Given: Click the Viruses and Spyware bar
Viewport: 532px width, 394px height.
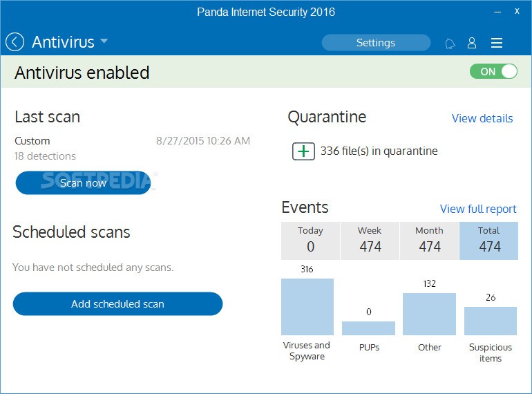Looking at the screenshot, I should point(307,307).
